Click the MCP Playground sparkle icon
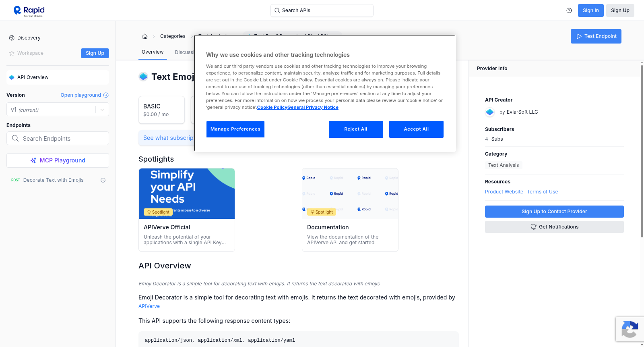Screen dimensions: 644x347 click(33, 160)
